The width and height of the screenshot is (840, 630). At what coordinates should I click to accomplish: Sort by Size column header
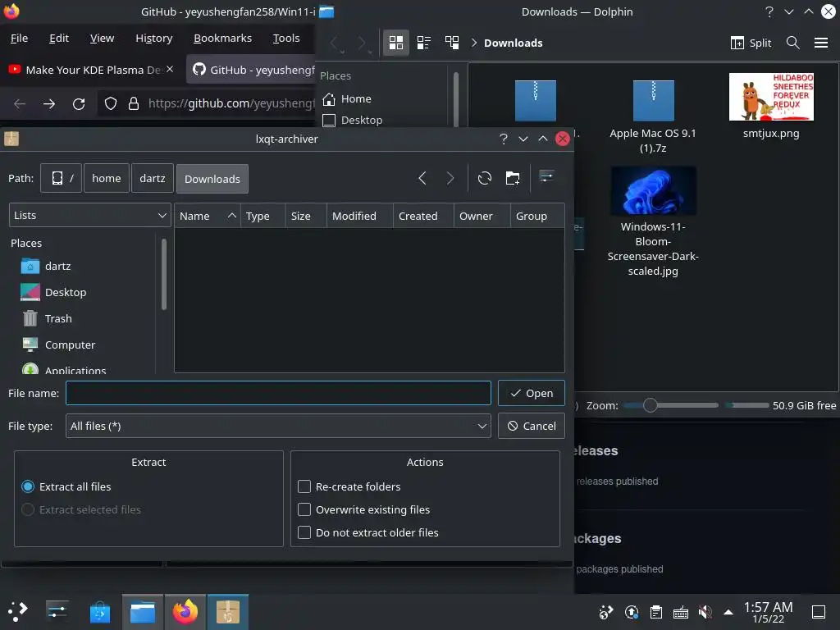306,216
